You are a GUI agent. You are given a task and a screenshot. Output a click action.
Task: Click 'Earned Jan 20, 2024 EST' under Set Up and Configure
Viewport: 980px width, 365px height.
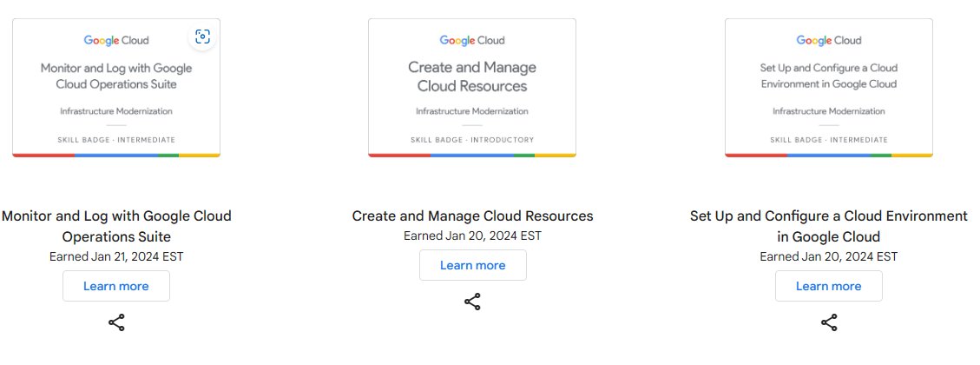click(x=829, y=256)
